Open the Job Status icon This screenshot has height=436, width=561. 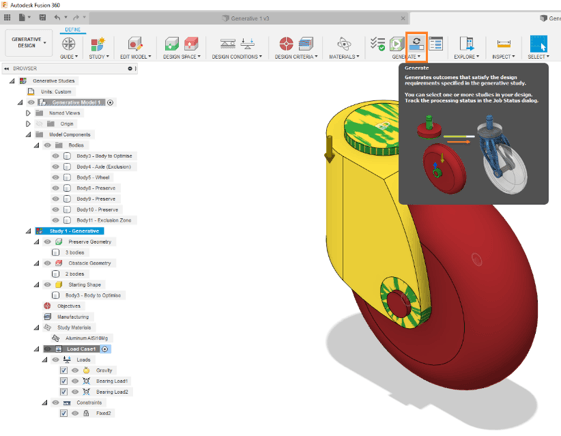436,44
